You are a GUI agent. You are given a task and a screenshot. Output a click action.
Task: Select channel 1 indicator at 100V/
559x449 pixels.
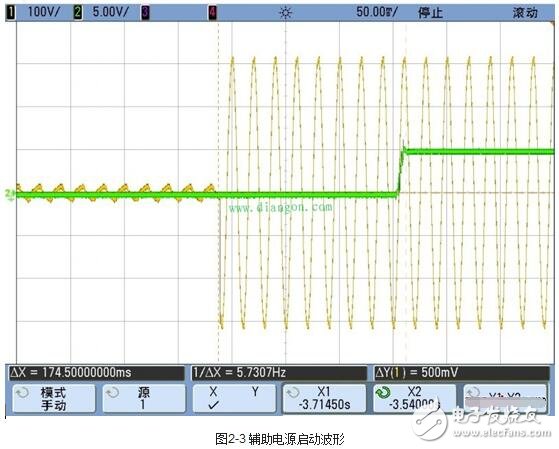coord(11,13)
